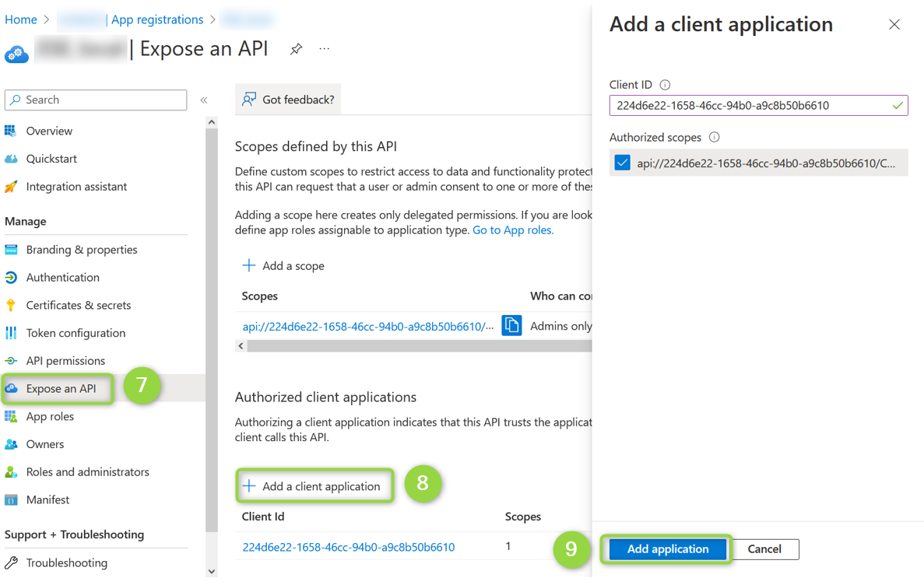Go to Home breadcrumb

21,19
